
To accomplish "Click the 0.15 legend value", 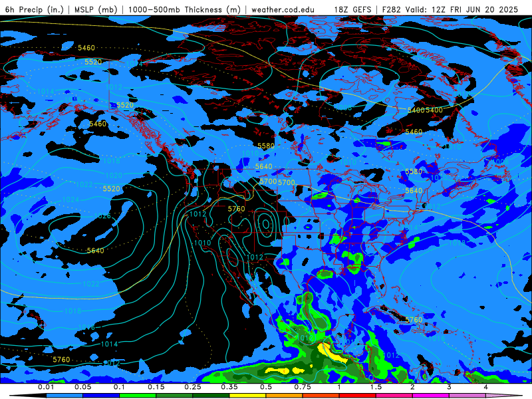I will [156, 387].
